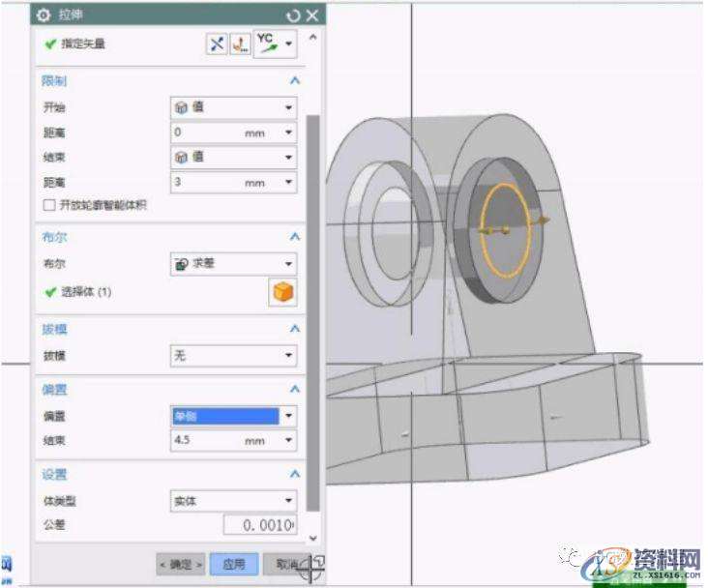Click the 公差 tolerance field 0.0010
Image resolution: width=708 pixels, height=588 pixels.
pyautogui.click(x=260, y=525)
